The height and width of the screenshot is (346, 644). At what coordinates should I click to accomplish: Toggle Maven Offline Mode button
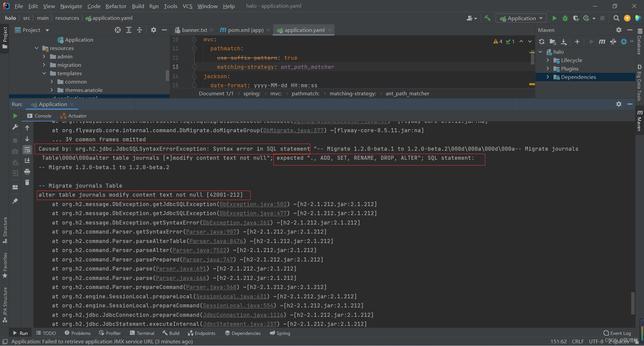[613, 42]
